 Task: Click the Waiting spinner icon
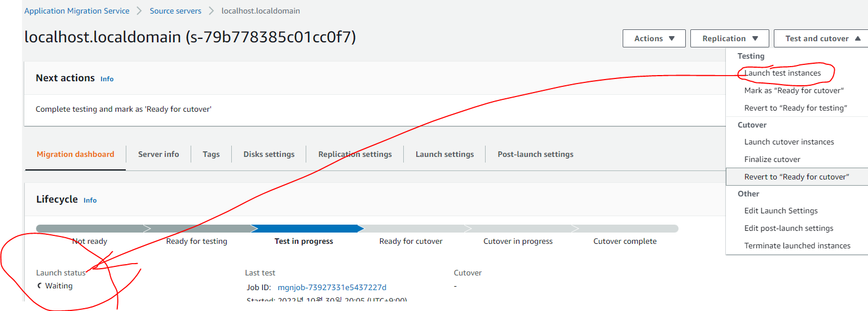39,286
